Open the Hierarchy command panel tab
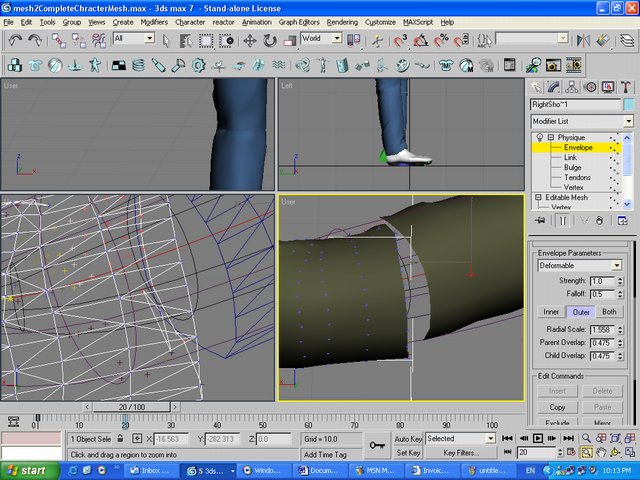 click(x=573, y=87)
